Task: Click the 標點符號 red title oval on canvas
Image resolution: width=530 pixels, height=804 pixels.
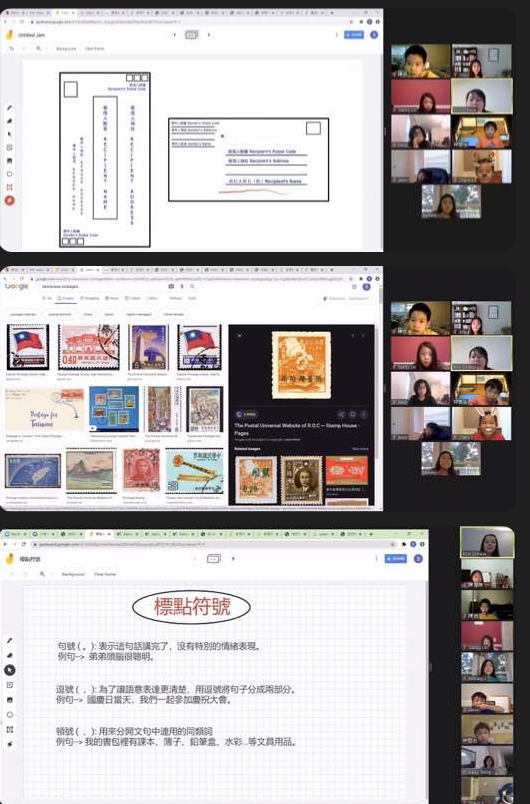Action: (192, 607)
